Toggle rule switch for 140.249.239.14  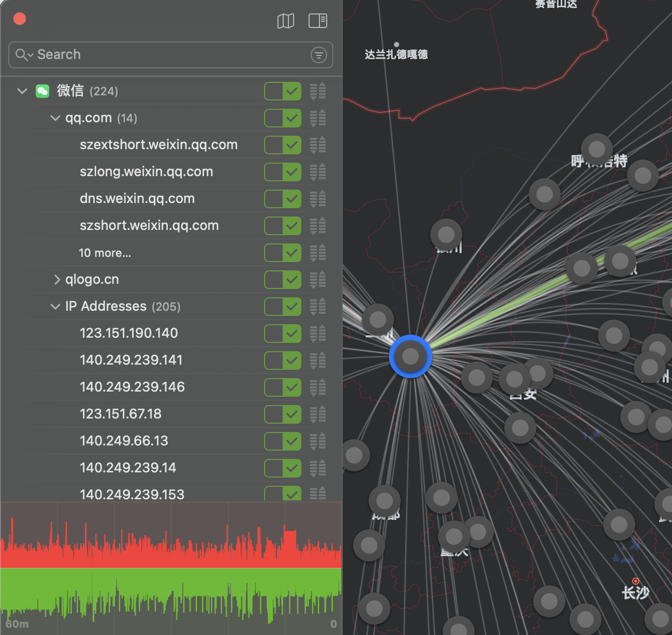[x=283, y=468]
